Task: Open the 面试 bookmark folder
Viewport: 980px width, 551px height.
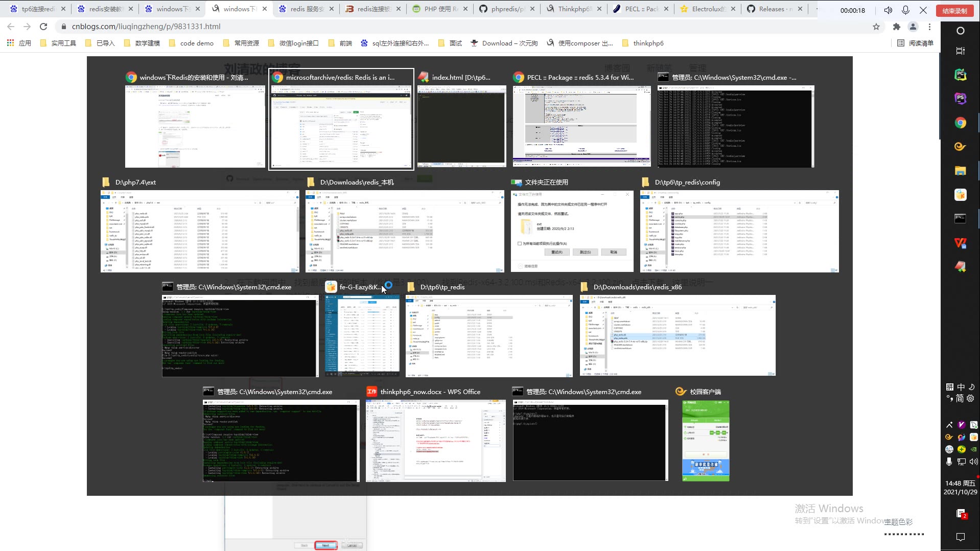Action: [x=450, y=43]
